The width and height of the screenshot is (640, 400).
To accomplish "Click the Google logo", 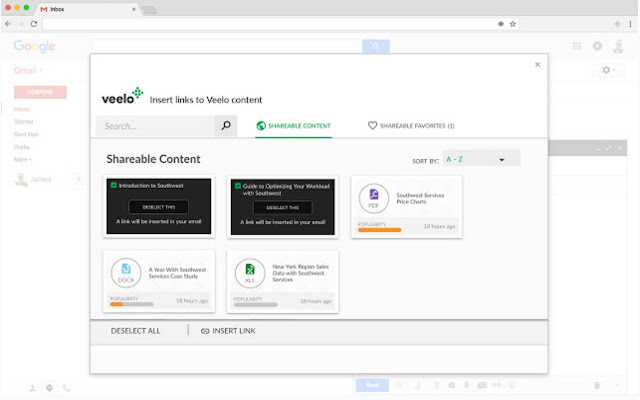I will click(34, 47).
